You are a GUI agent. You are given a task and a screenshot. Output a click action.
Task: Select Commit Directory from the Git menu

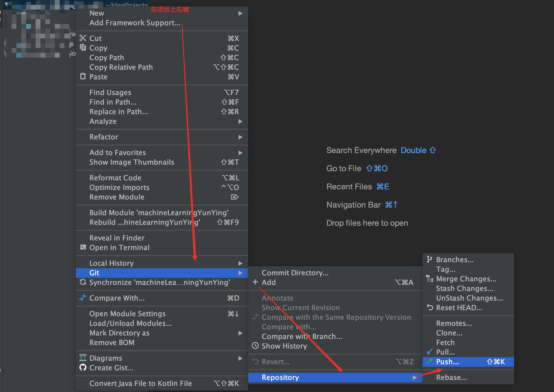pyautogui.click(x=295, y=273)
